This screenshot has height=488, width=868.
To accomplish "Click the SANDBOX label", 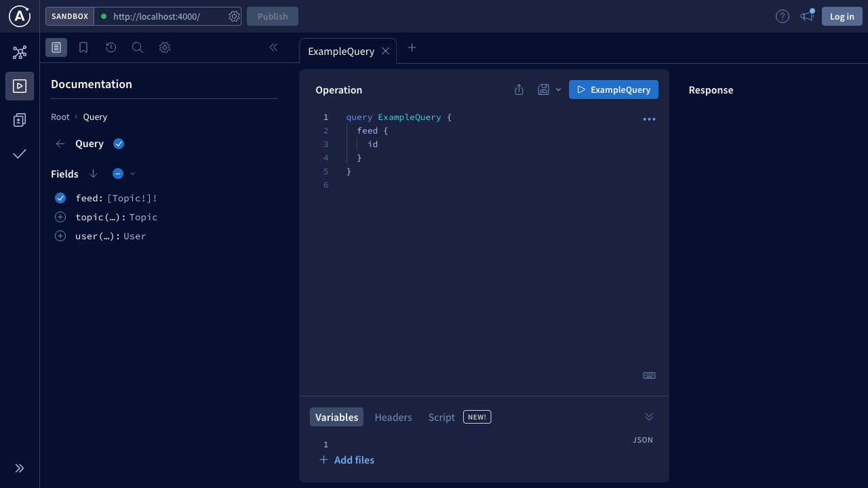I will coord(70,16).
